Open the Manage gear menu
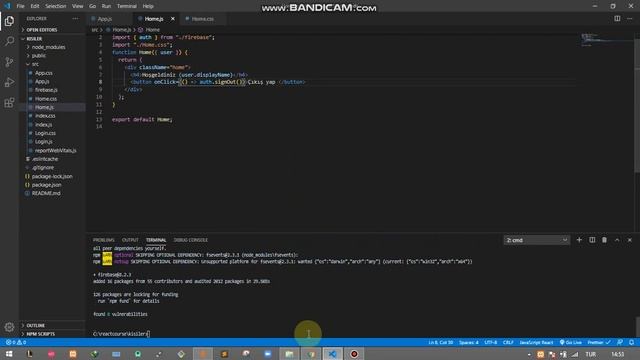 9,327
